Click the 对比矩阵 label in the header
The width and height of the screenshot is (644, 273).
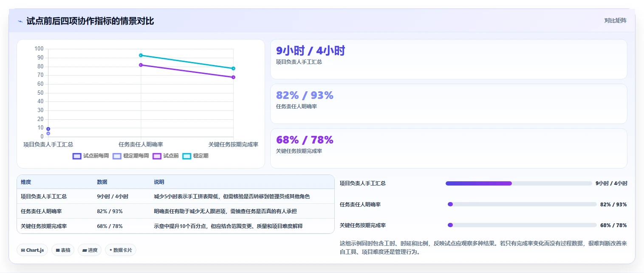[x=615, y=20]
